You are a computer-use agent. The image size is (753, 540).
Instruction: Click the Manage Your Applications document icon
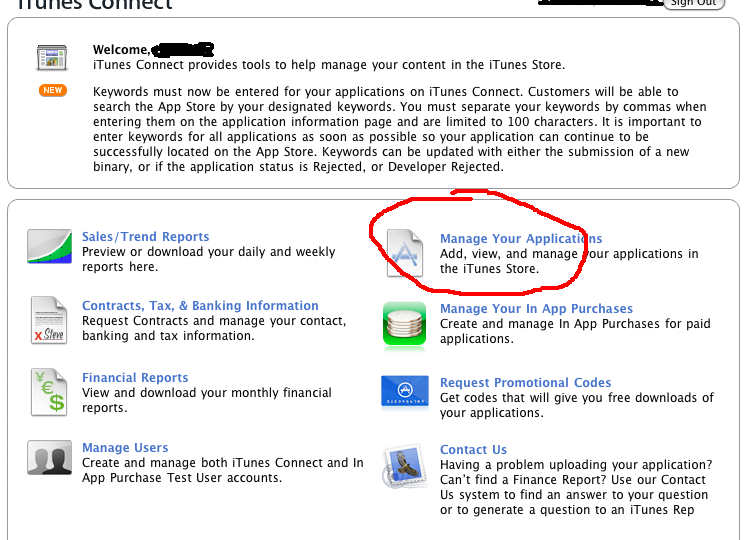coord(405,253)
